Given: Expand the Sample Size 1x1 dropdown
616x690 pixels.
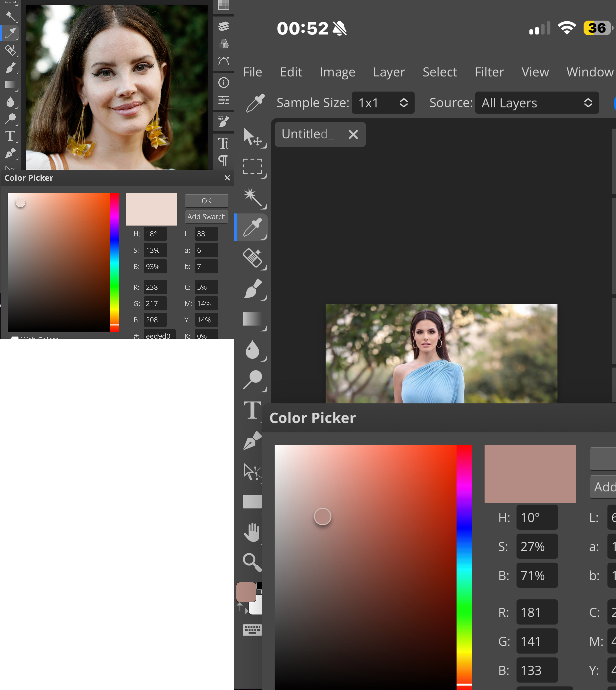Looking at the screenshot, I should (383, 103).
